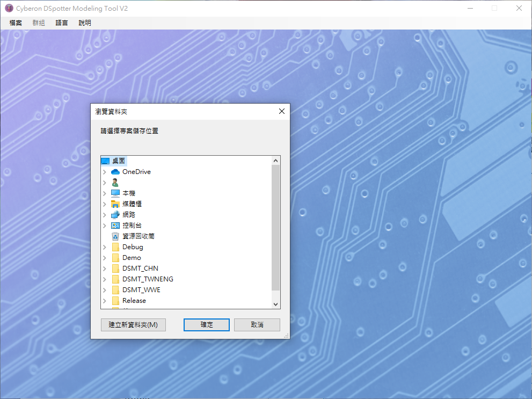Open the 語言 menu
Screen dimensions: 532x399
click(62, 23)
